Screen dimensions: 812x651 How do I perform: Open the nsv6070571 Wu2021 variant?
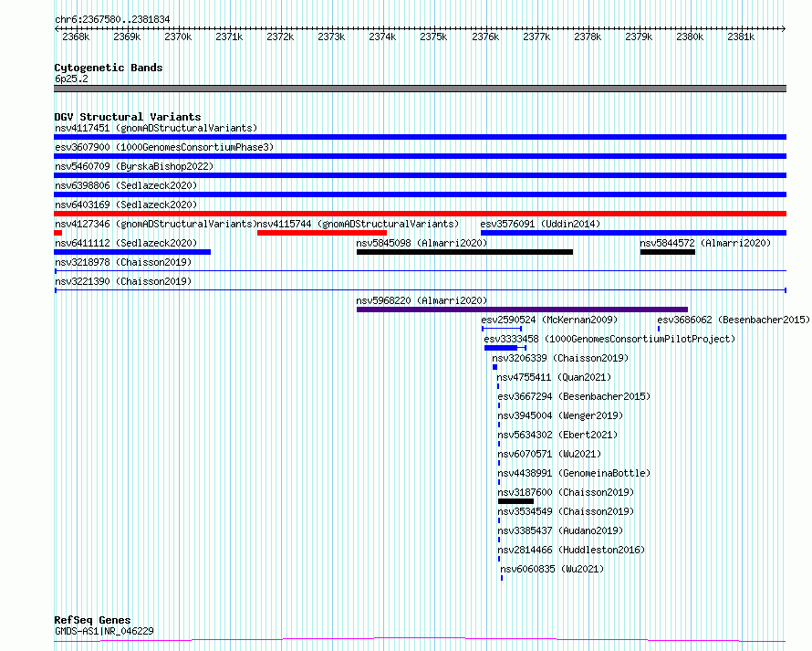pos(549,454)
